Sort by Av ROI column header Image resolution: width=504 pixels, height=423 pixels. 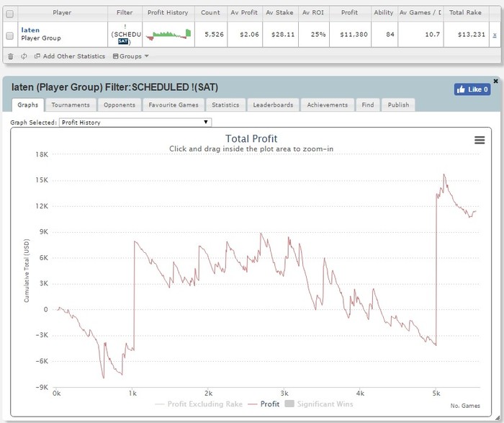pos(313,13)
